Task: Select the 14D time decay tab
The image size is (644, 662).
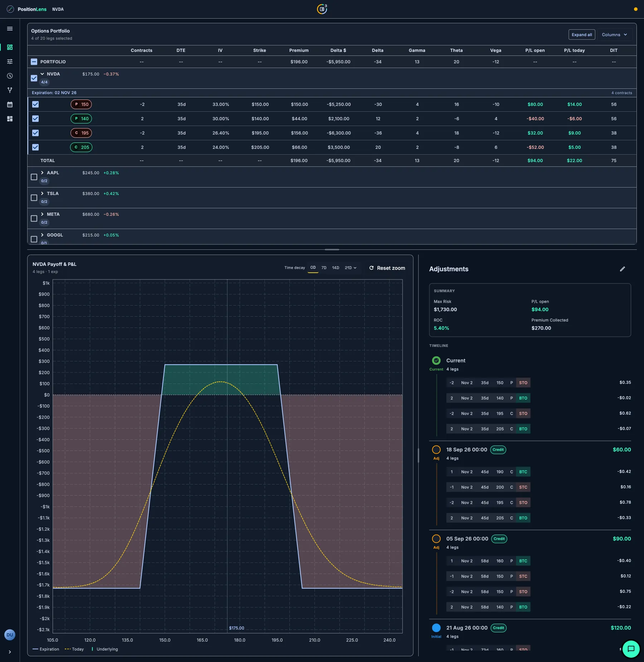Action: point(336,268)
